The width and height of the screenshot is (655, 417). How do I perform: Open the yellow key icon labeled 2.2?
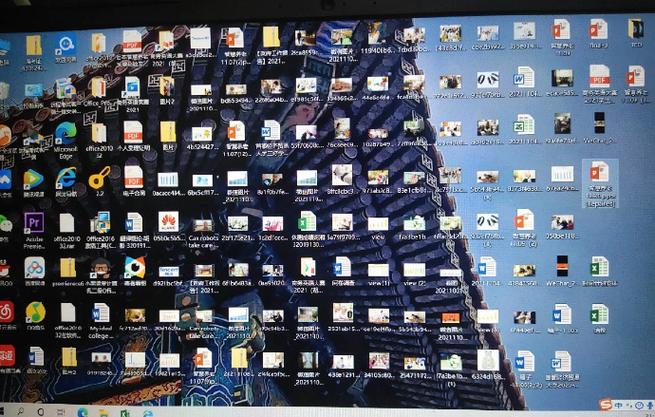(99, 178)
